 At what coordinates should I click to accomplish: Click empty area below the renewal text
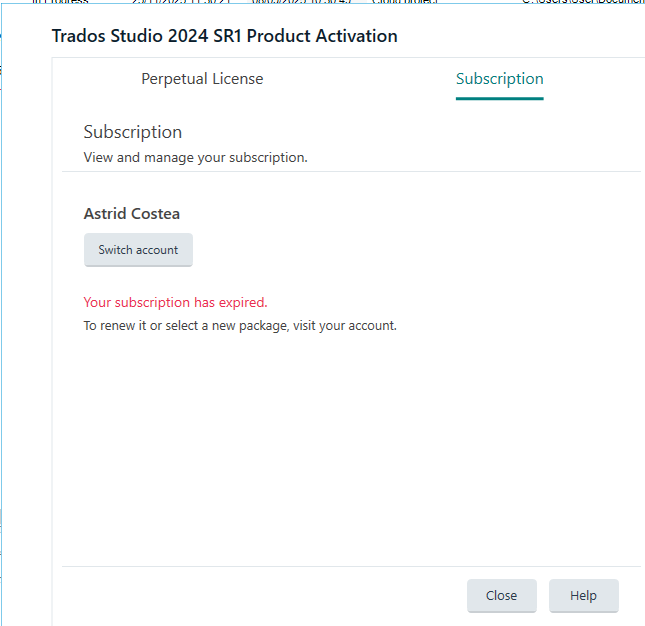pyautogui.click(x=350, y=450)
